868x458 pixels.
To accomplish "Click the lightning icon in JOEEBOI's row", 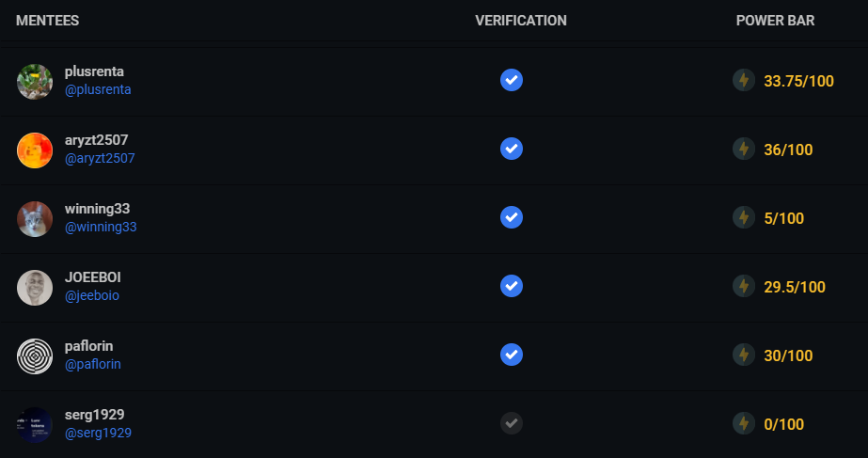I will [x=744, y=286].
